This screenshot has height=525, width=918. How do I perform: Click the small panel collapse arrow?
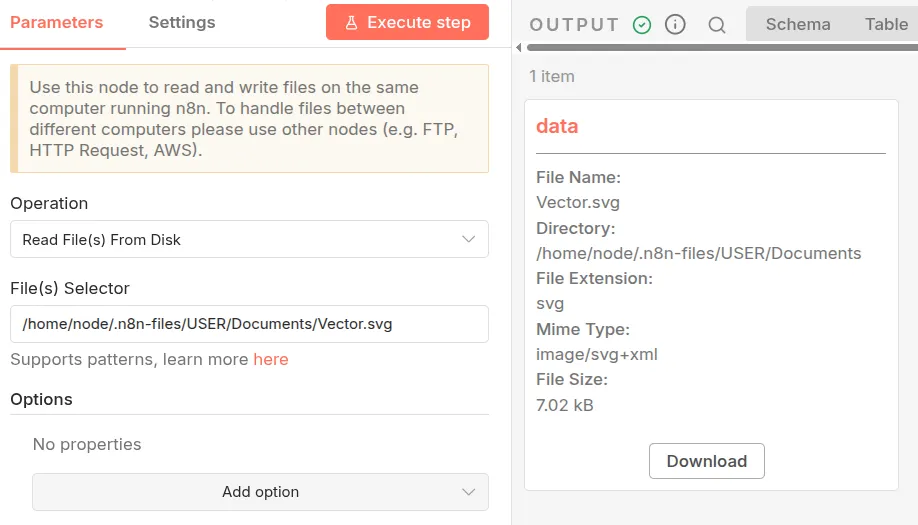[x=518, y=47]
